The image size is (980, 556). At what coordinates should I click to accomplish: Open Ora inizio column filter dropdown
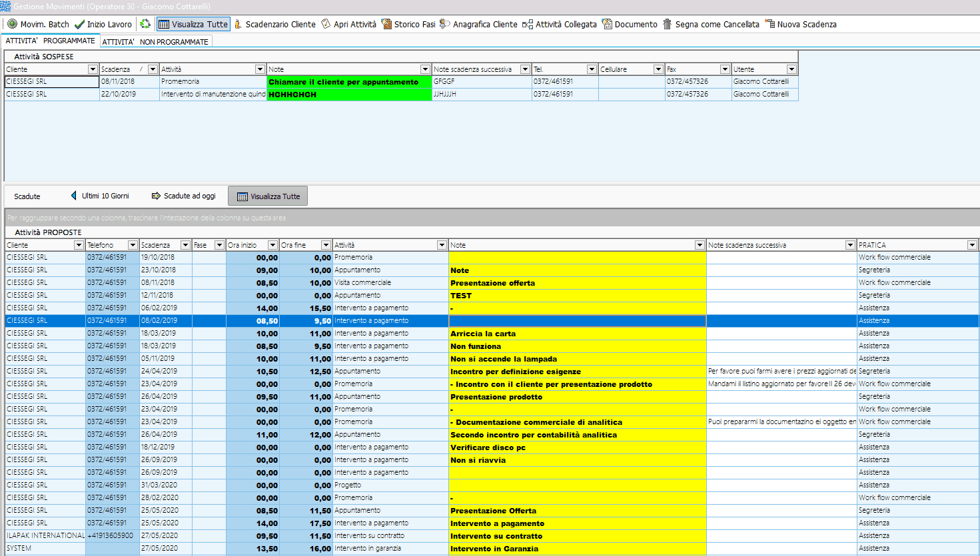tap(272, 245)
